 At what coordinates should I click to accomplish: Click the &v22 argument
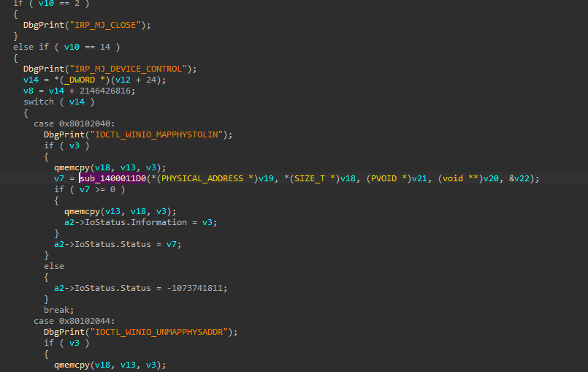(x=521, y=178)
